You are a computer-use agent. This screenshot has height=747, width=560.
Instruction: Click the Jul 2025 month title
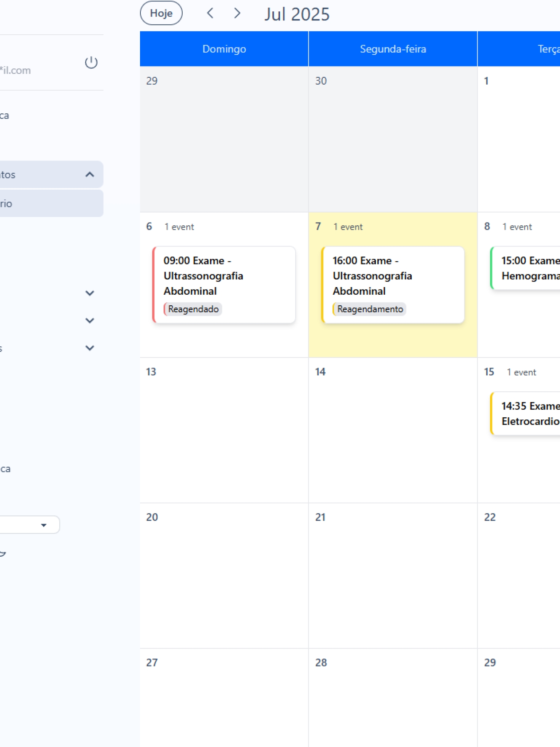(297, 14)
